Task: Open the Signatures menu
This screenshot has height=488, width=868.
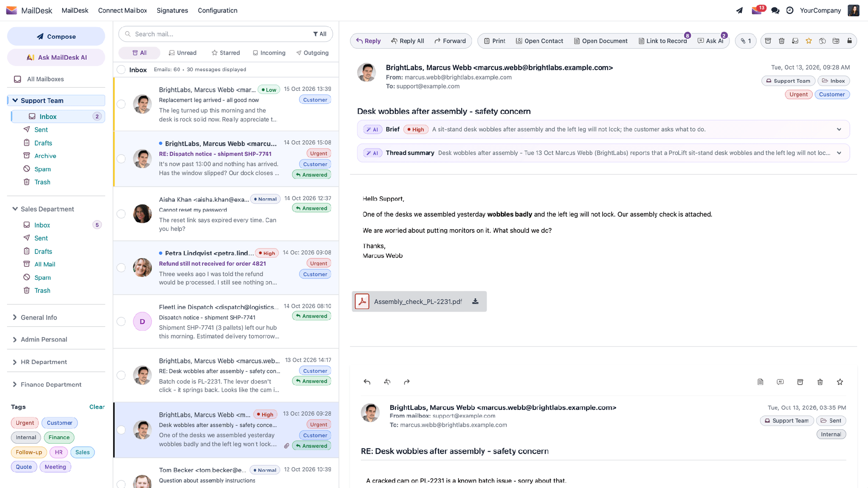Action: click(x=172, y=10)
